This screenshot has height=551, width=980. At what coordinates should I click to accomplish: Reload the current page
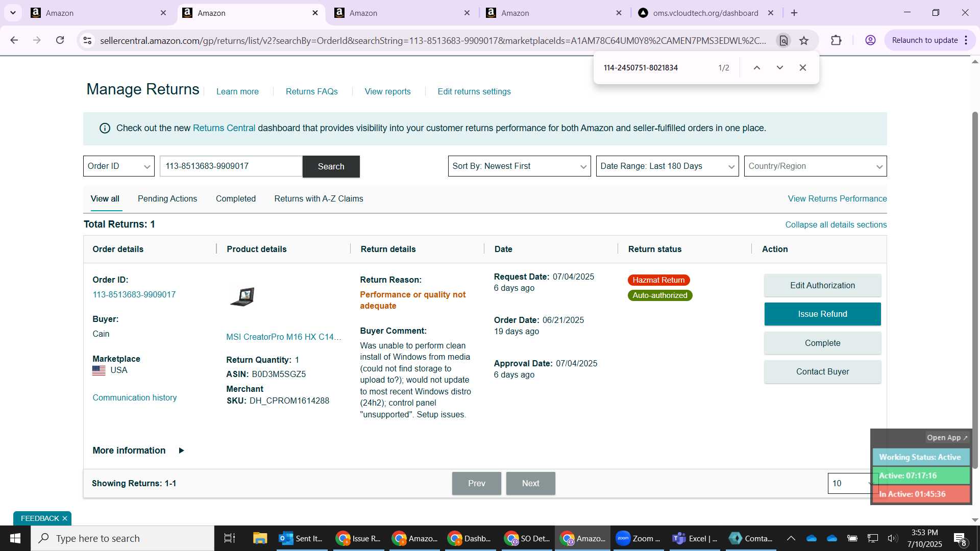coord(60,40)
